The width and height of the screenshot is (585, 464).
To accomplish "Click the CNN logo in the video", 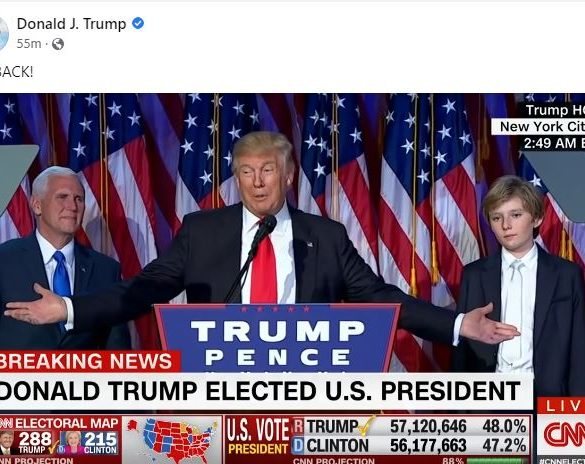I will (x=563, y=435).
